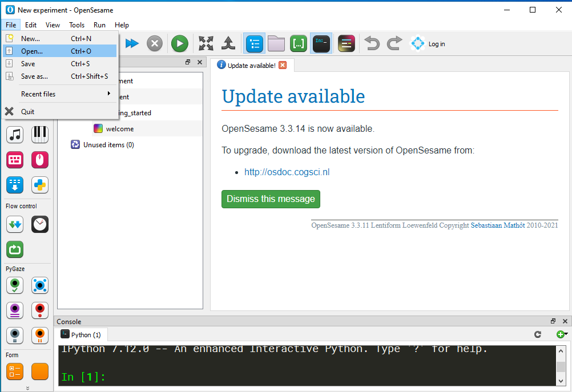Select the gray PyGaze eye item
This screenshot has height=392, width=572.
tap(15, 336)
